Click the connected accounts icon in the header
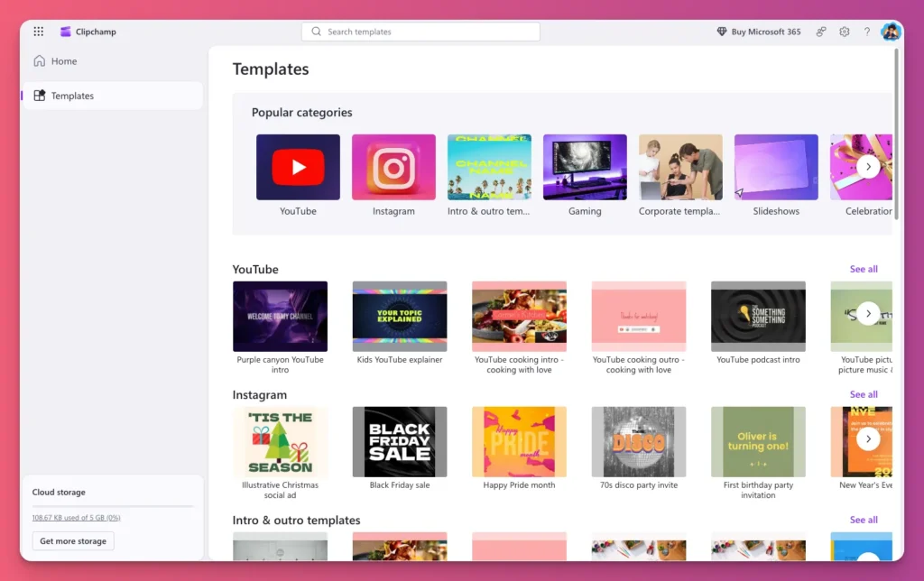 [x=821, y=32]
